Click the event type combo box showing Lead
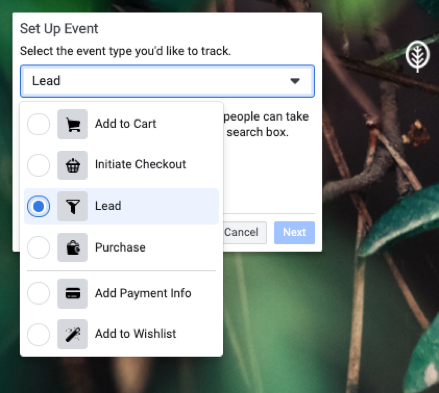439x393 pixels. point(167,81)
